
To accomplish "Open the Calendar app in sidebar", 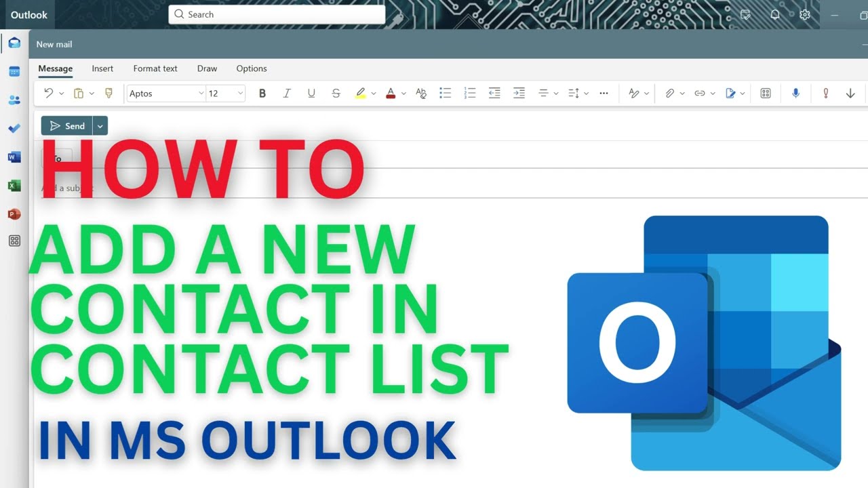I will click(14, 72).
